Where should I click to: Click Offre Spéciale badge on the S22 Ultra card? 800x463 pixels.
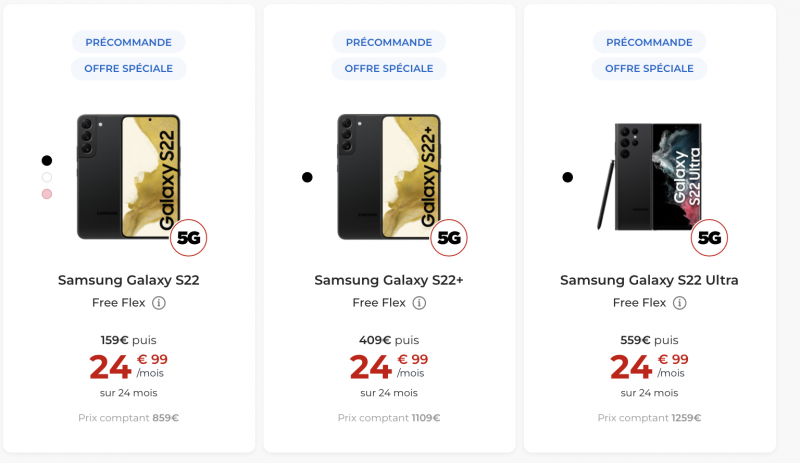coord(649,68)
